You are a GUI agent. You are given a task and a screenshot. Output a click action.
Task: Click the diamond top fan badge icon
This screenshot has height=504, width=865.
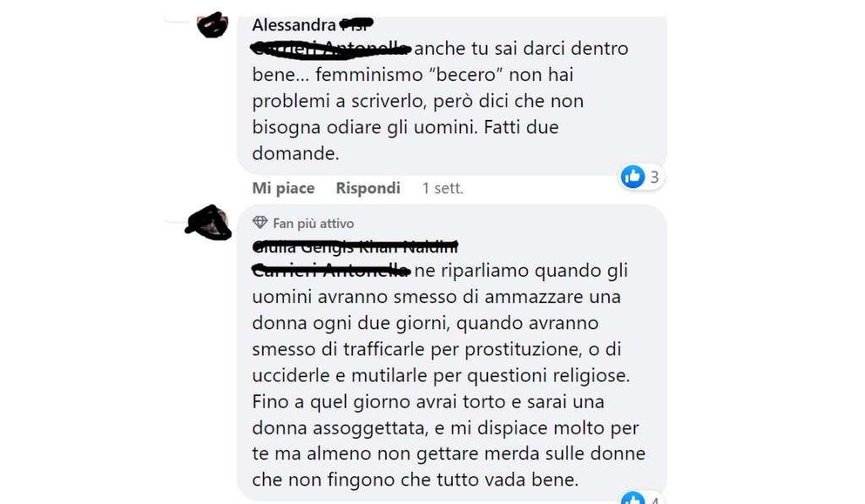(260, 223)
